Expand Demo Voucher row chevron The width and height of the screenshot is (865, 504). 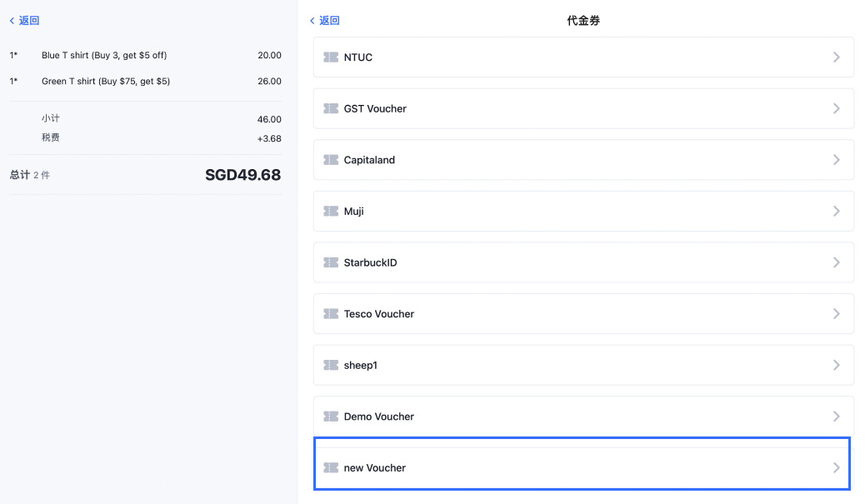click(x=837, y=417)
